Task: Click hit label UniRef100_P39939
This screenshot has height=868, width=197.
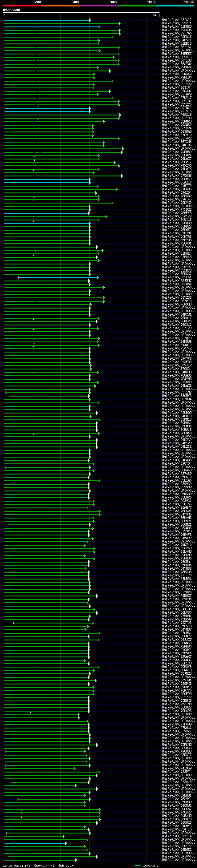Action: coord(177,484)
